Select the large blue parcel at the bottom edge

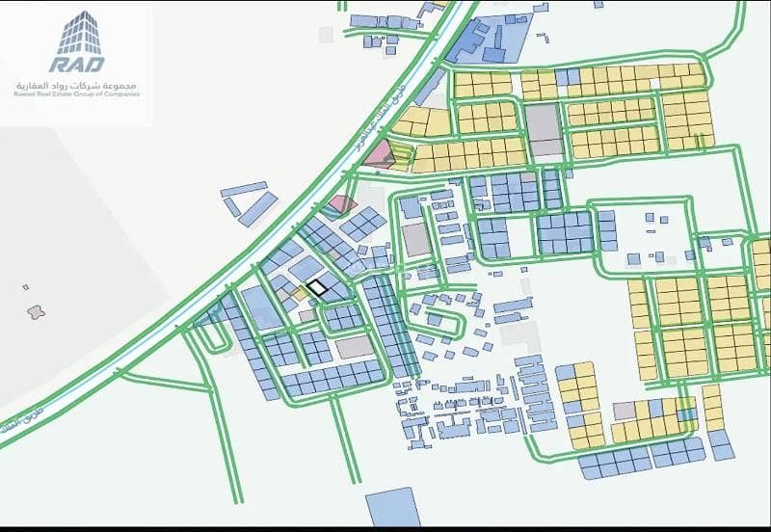(x=393, y=507)
